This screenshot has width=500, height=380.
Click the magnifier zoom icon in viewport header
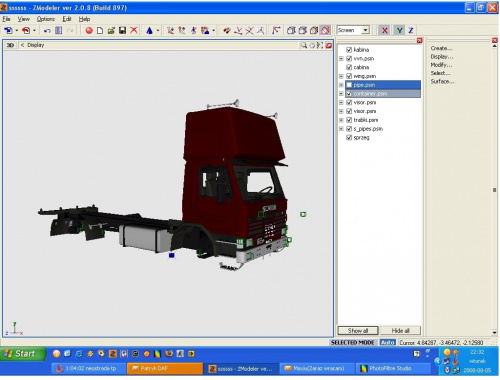[x=304, y=45]
